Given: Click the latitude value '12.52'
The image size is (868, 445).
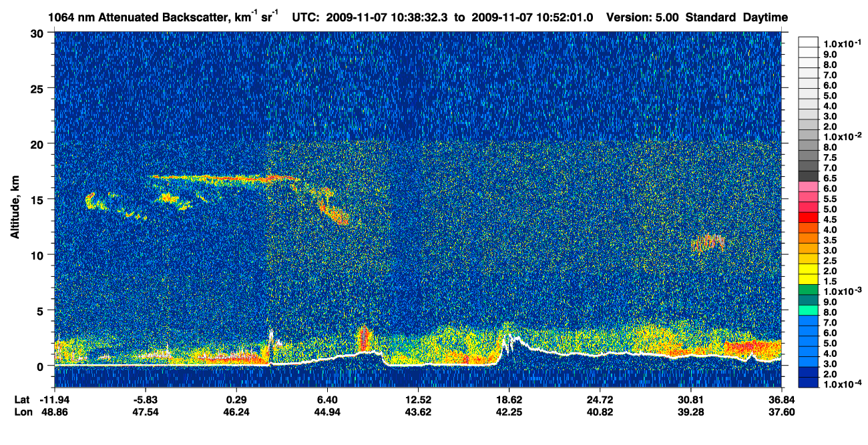Looking at the screenshot, I should (418, 399).
